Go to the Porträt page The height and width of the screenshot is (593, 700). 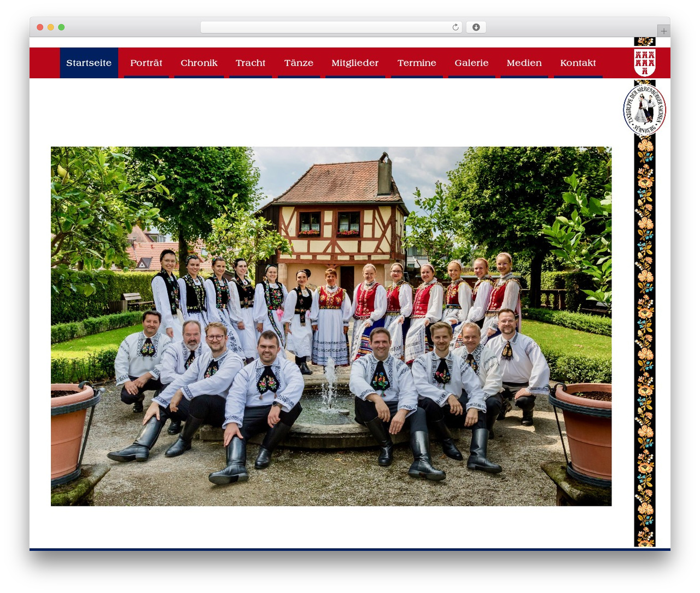click(146, 63)
